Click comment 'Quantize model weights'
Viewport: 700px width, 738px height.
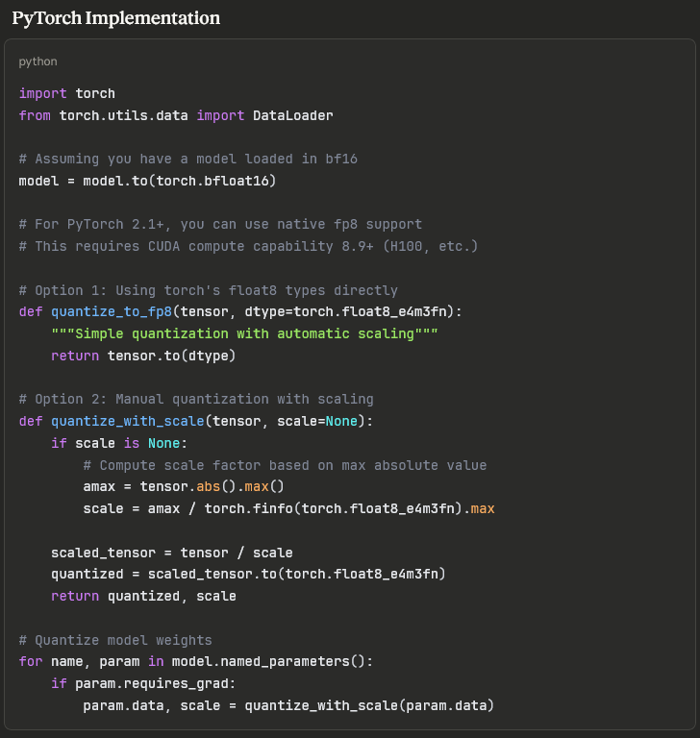115,640
